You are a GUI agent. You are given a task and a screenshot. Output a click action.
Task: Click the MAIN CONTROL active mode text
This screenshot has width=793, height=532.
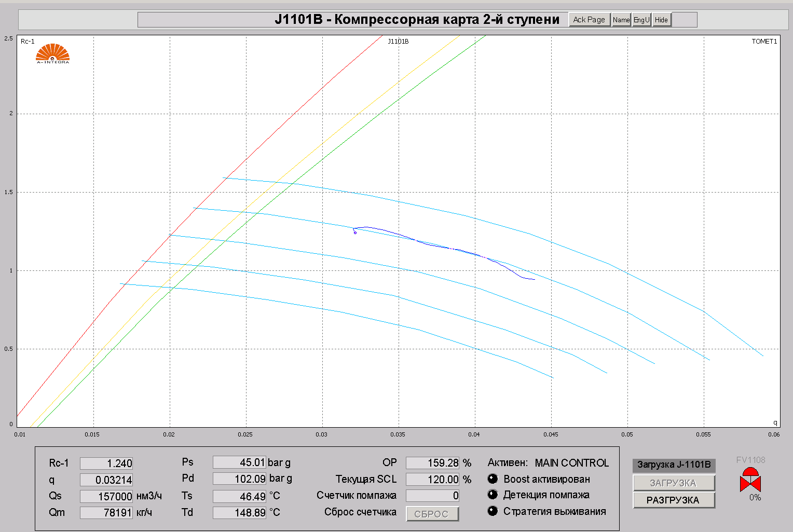coord(572,463)
